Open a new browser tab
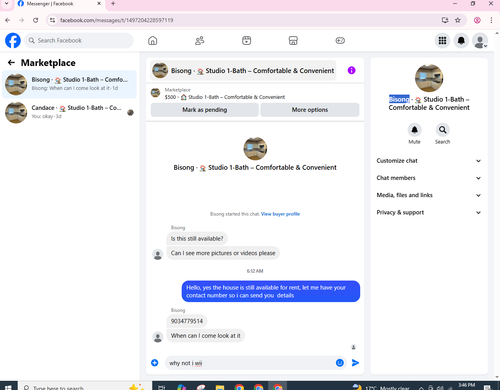This screenshot has width=500, height=390. pyautogui.click(x=113, y=4)
